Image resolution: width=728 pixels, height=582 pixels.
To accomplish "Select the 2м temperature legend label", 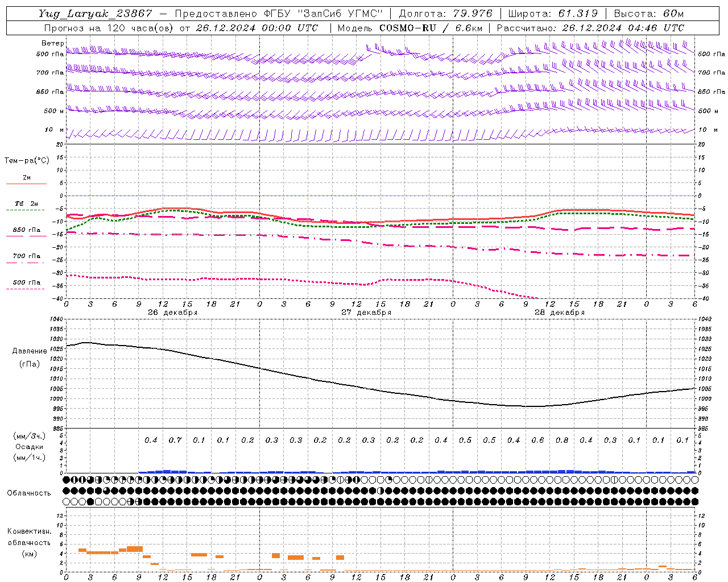I will [27, 178].
